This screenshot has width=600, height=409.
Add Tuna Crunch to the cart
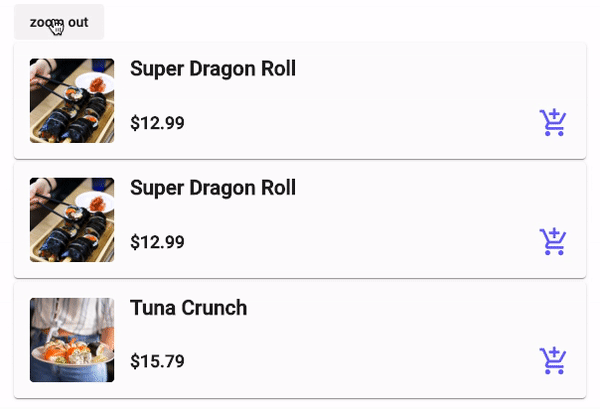click(x=552, y=361)
